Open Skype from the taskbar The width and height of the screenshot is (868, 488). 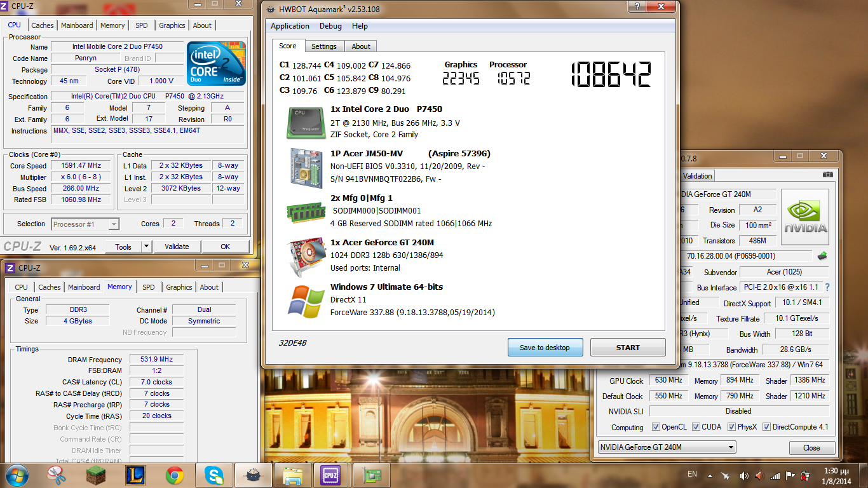215,475
